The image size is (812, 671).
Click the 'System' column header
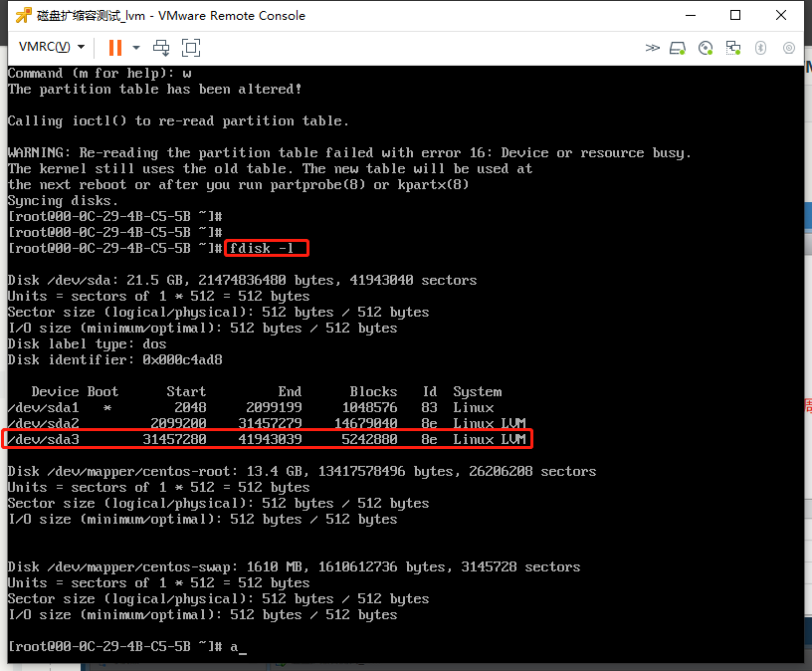[x=478, y=391]
